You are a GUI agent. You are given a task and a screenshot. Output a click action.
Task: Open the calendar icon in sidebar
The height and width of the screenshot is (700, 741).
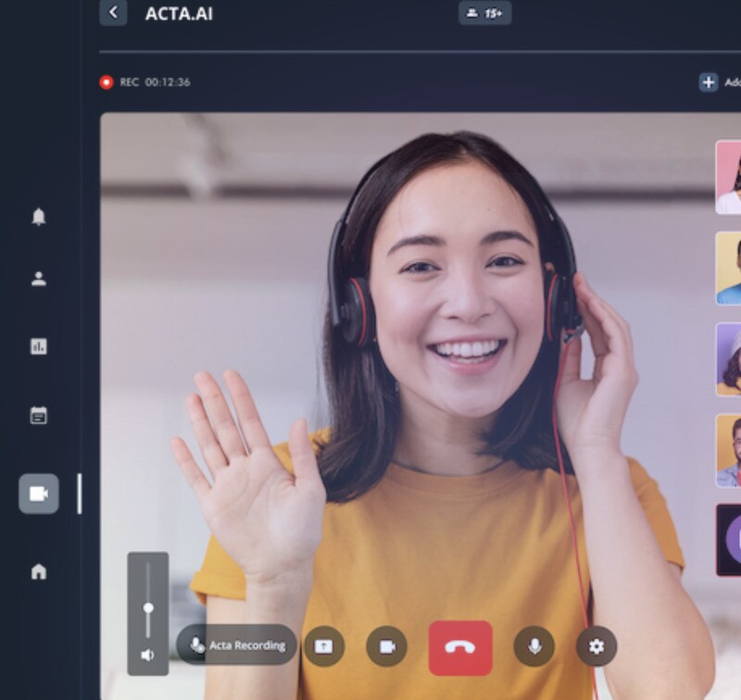click(39, 415)
